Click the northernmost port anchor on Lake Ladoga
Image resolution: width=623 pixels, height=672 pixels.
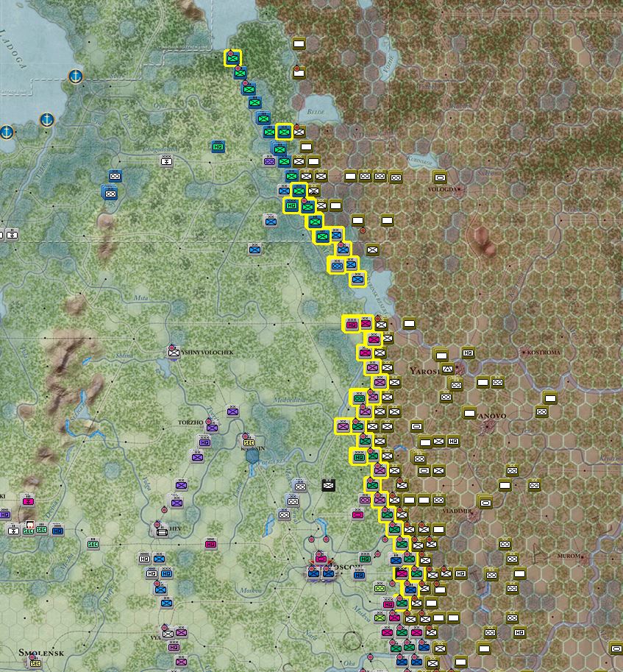(x=75, y=77)
